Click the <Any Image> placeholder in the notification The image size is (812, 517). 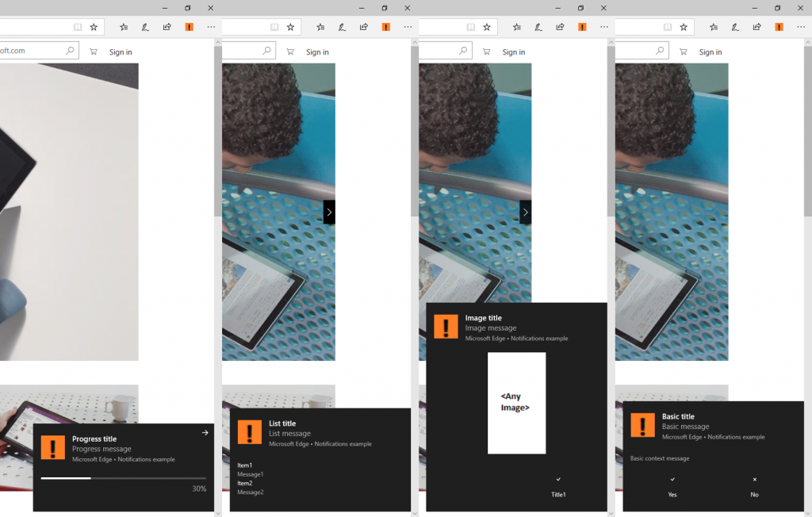[516, 403]
